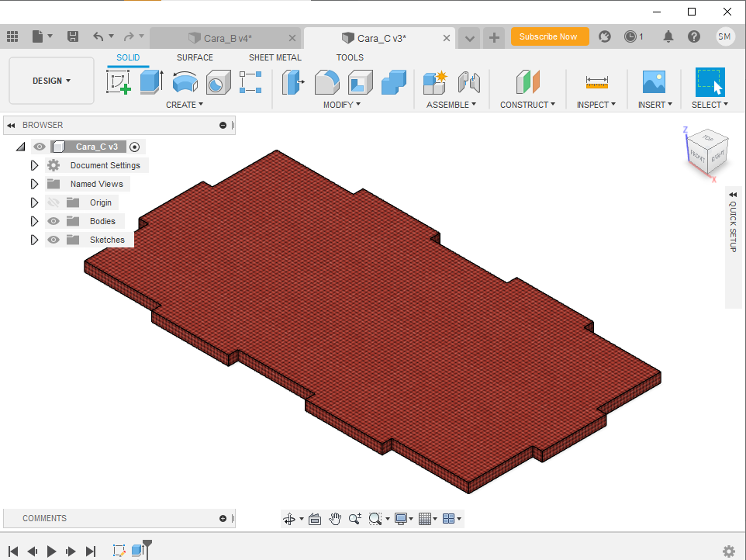Expand the Origin node

(x=34, y=202)
